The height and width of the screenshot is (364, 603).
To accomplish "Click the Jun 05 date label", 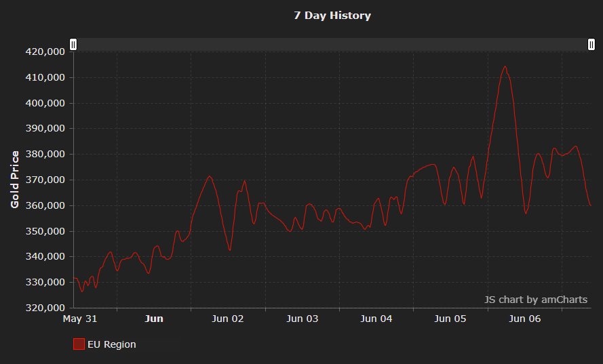I will click(450, 319).
